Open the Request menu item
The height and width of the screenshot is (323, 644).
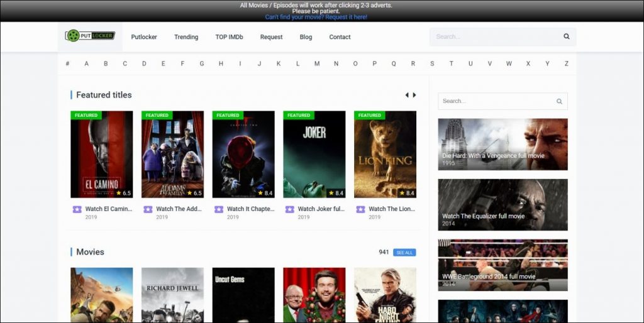tap(271, 37)
